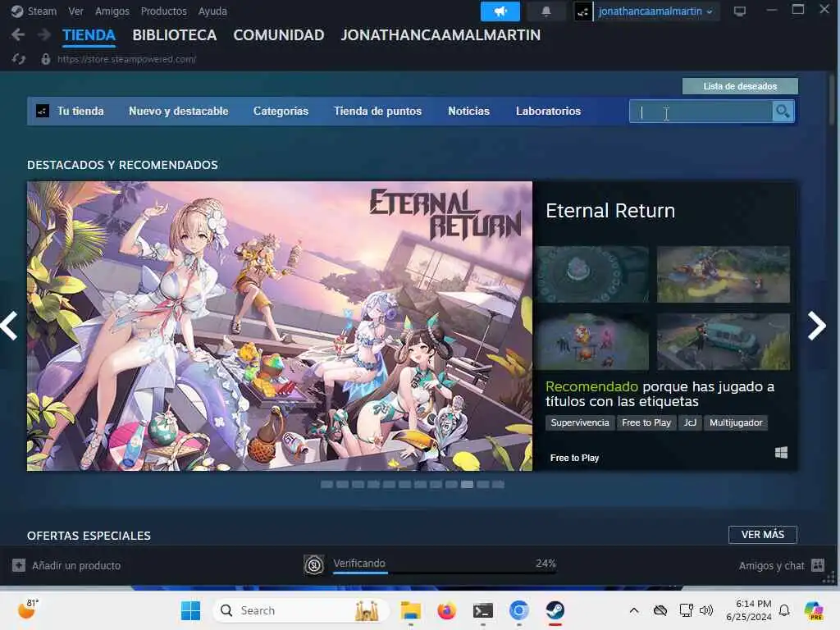This screenshot has height=630, width=840.
Task: Open the Laboratorios link
Action: (x=548, y=111)
